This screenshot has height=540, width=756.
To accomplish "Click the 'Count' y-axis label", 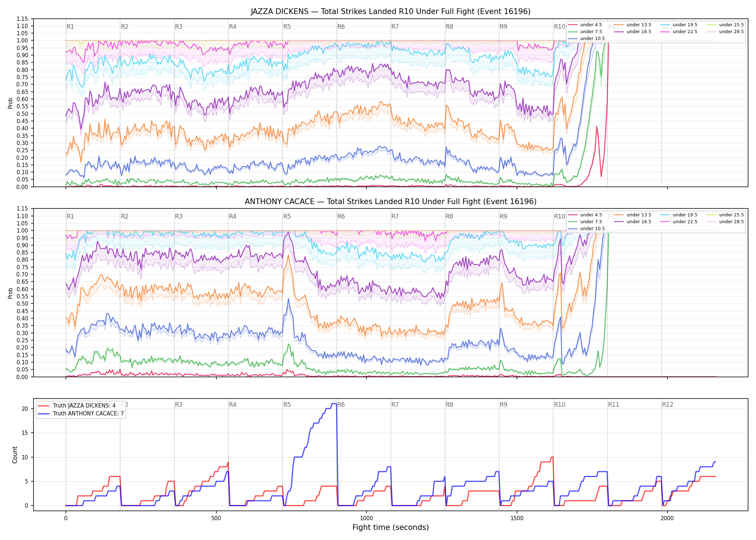I will pos(15,455).
